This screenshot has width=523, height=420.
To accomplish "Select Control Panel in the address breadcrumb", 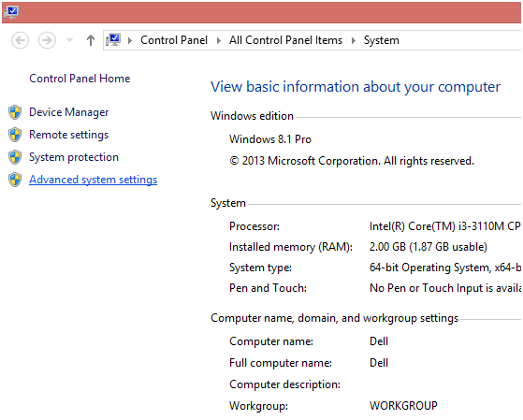I will pos(174,40).
